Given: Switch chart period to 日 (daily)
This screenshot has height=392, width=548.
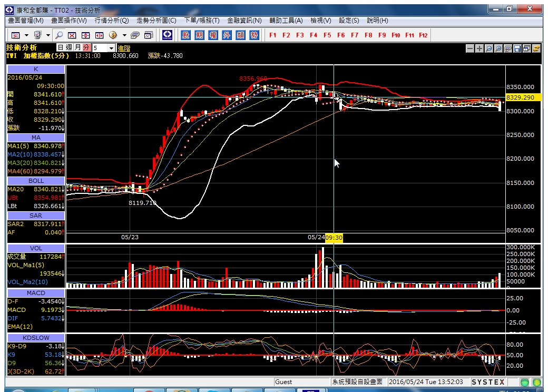Looking at the screenshot, I should pos(61,47).
